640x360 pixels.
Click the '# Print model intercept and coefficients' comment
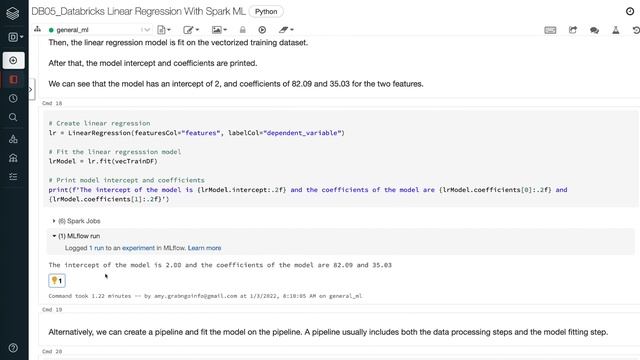pos(127,180)
